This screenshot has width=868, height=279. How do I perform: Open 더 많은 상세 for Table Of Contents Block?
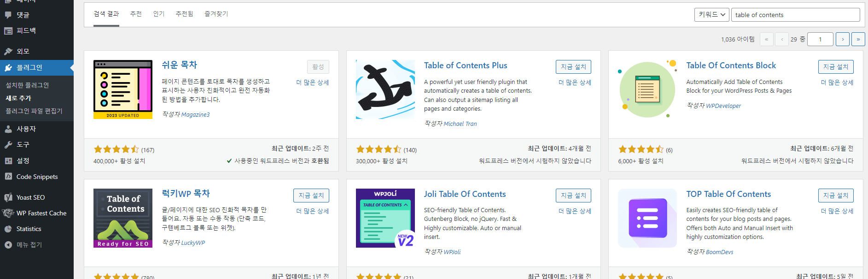pyautogui.click(x=837, y=83)
